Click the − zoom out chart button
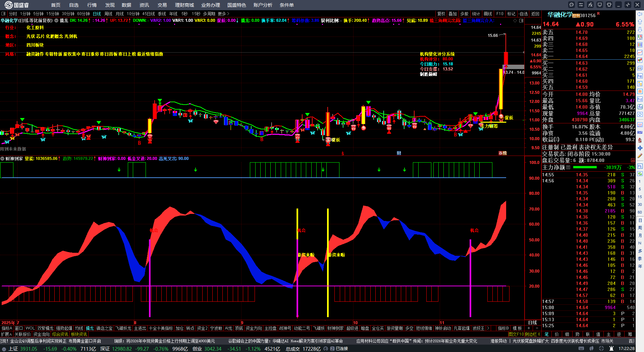 click(x=537, y=328)
